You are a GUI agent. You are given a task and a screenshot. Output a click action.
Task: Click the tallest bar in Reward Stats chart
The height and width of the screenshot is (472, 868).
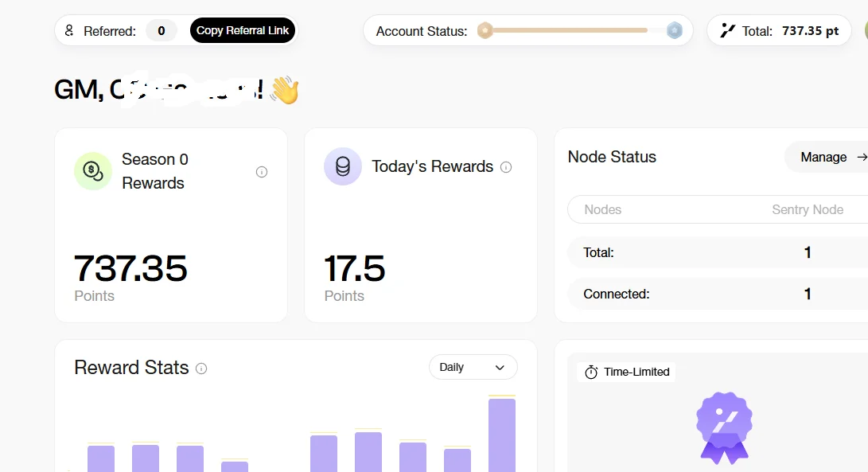click(x=502, y=435)
